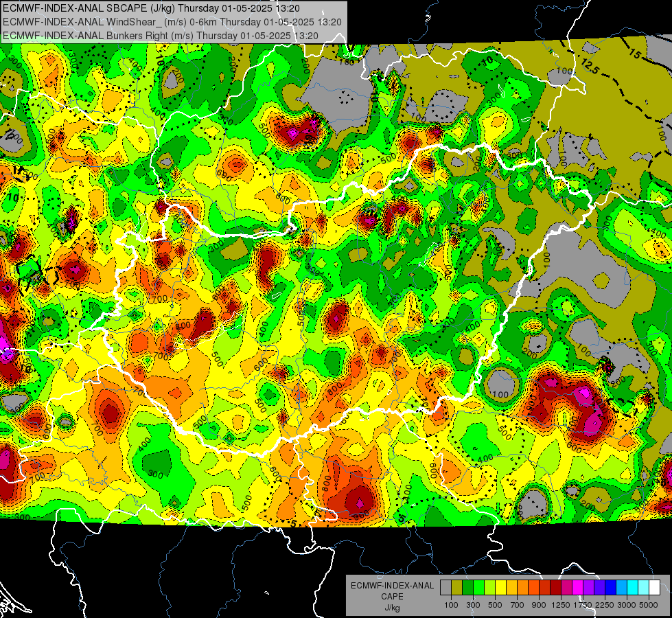Click the legend title ECMWF-INDEX-ANAL
The width and height of the screenshot is (672, 618).
click(392, 586)
